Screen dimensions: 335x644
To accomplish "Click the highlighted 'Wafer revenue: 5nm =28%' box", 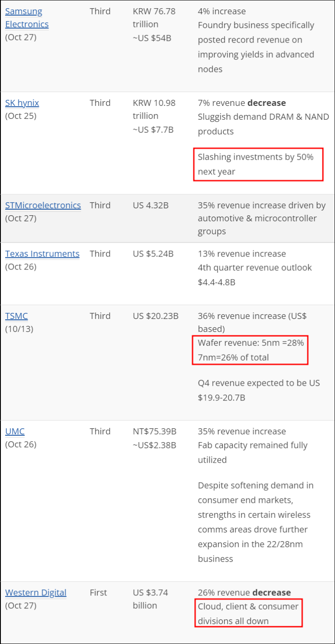I will pos(250,350).
